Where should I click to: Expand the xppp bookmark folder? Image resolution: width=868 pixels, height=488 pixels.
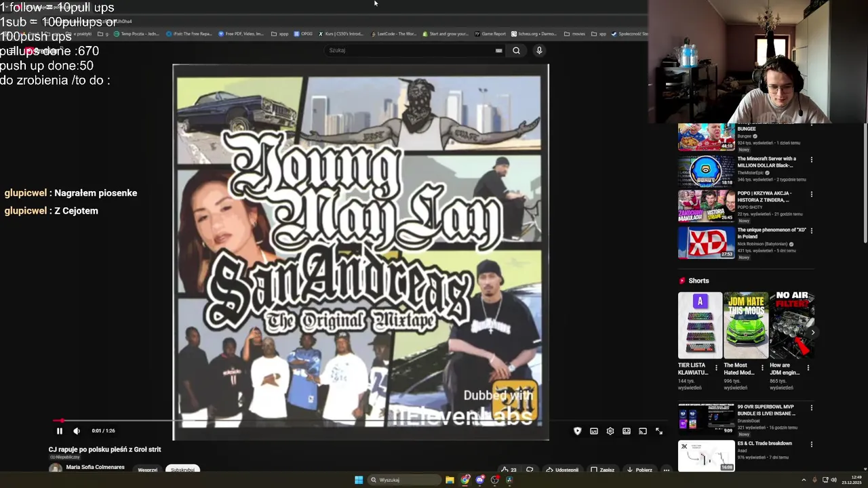pyautogui.click(x=279, y=33)
